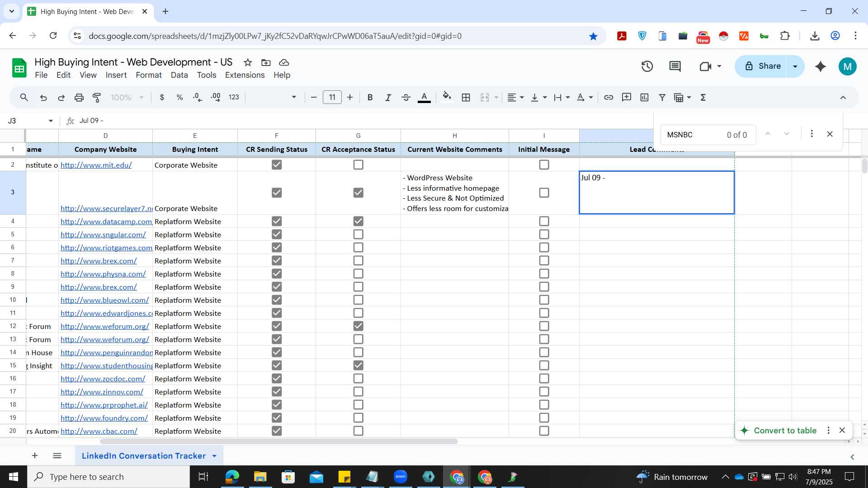Toggle italic formatting
The width and height of the screenshot is (868, 488).
click(x=388, y=98)
